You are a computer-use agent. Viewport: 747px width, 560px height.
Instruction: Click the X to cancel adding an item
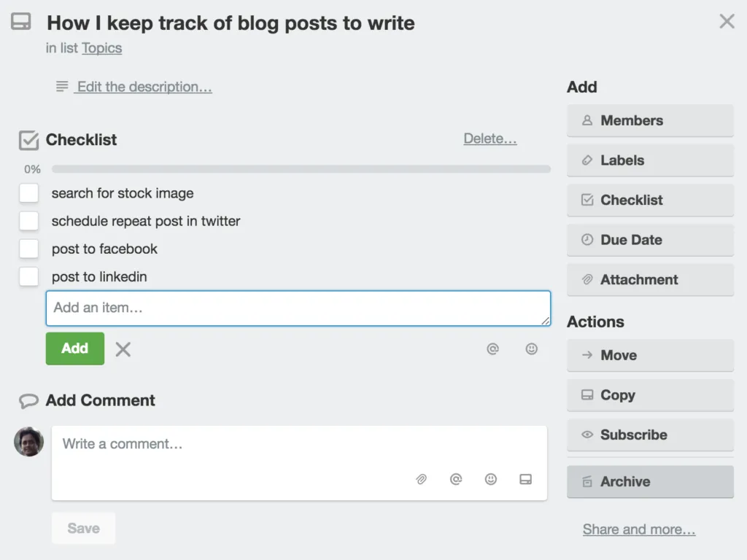tap(123, 349)
